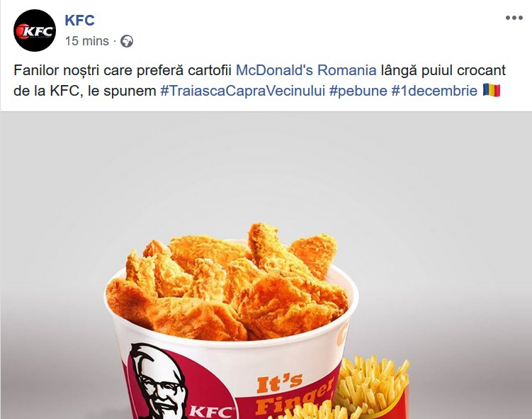Open the #TraiascaCapraVecinului hashtag
Viewport: 532px width, 419px height.
(x=242, y=91)
